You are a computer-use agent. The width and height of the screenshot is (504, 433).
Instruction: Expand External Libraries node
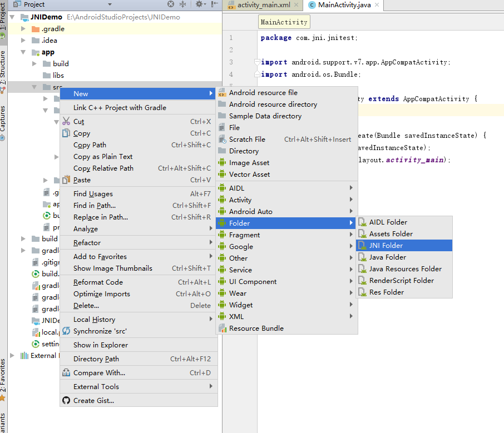[12, 356]
